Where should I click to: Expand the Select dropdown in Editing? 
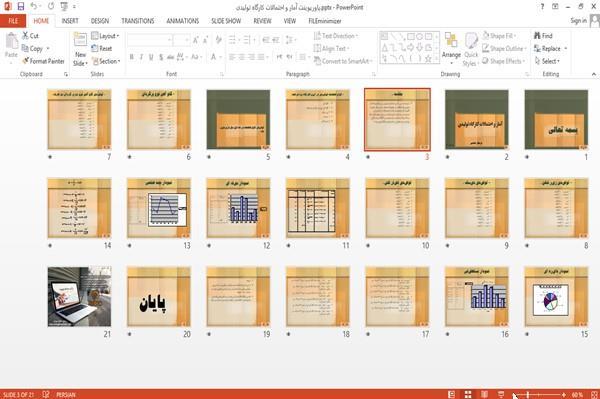(x=547, y=61)
